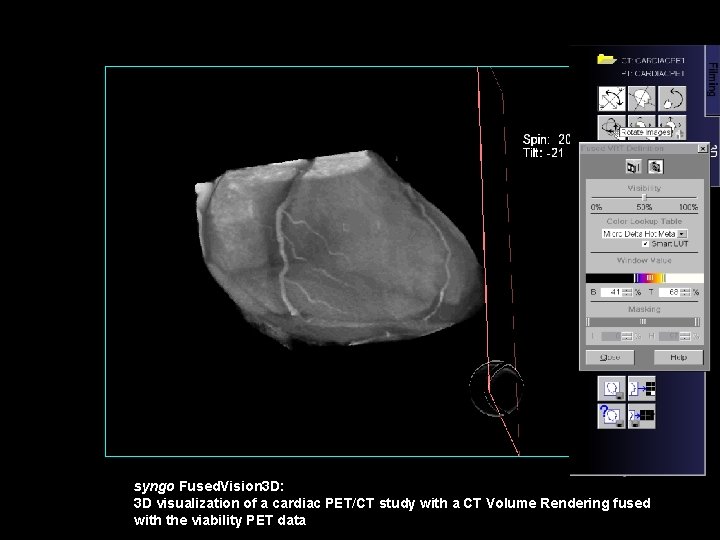Click the T value spinner arrows
This screenshot has width=720, height=540.
tap(686, 292)
